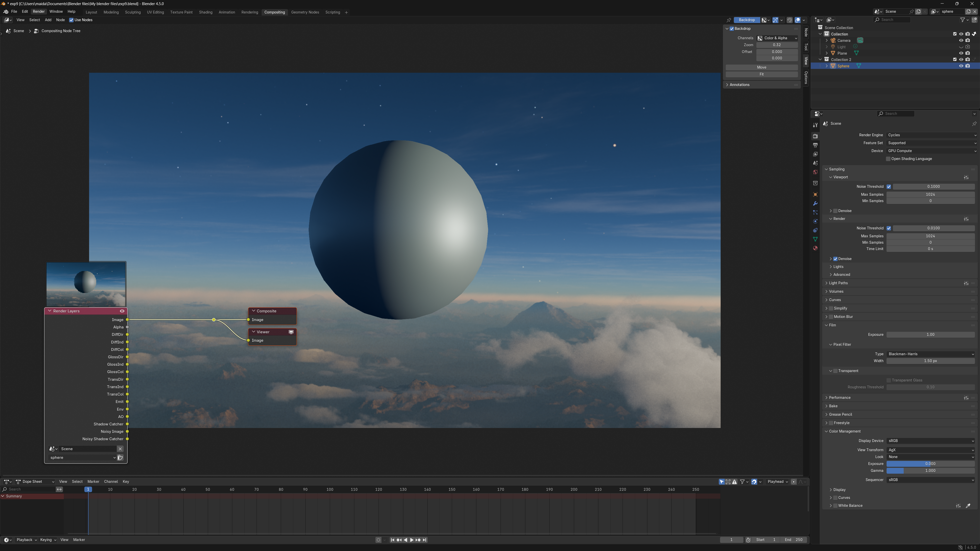This screenshot has width=980, height=551.
Task: Open the Material properties tab icon
Action: [815, 248]
